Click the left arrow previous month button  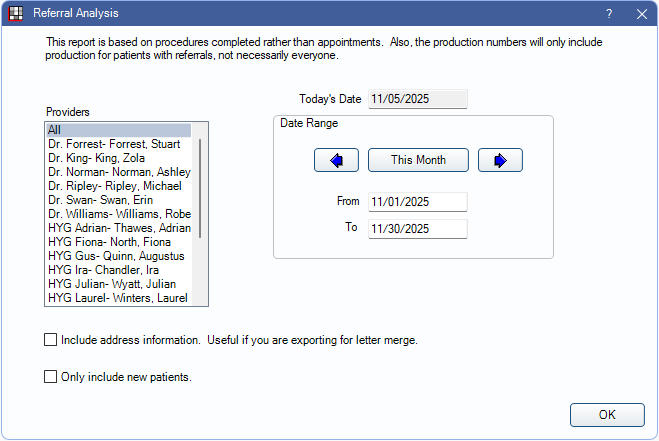336,160
